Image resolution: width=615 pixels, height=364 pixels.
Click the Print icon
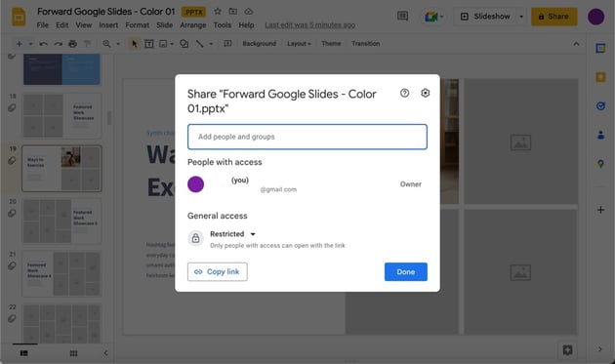(x=72, y=44)
